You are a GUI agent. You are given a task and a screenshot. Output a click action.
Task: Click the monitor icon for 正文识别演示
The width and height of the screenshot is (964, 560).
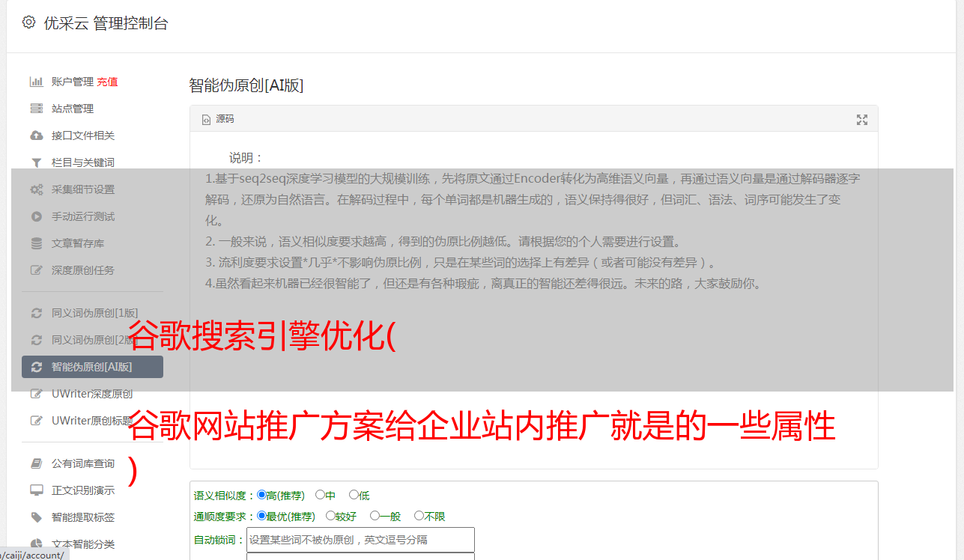(x=36, y=490)
